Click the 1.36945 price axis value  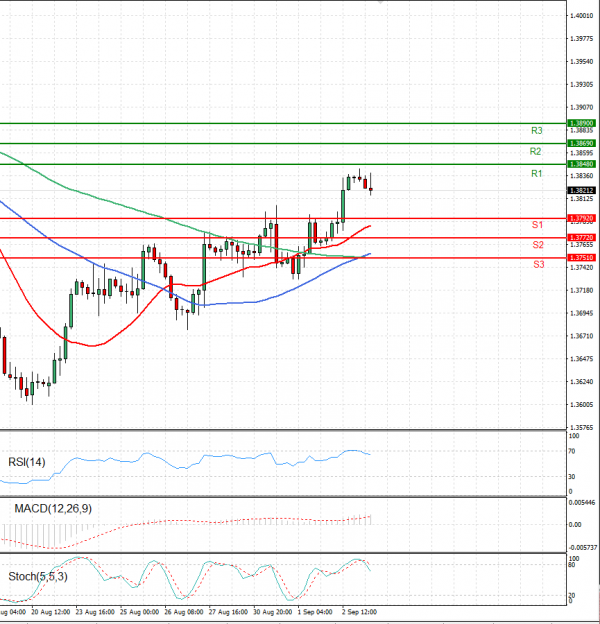(x=581, y=313)
